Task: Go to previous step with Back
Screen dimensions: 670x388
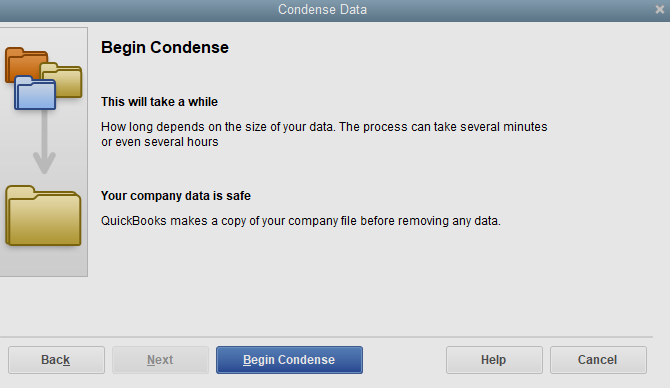Action: pos(56,360)
